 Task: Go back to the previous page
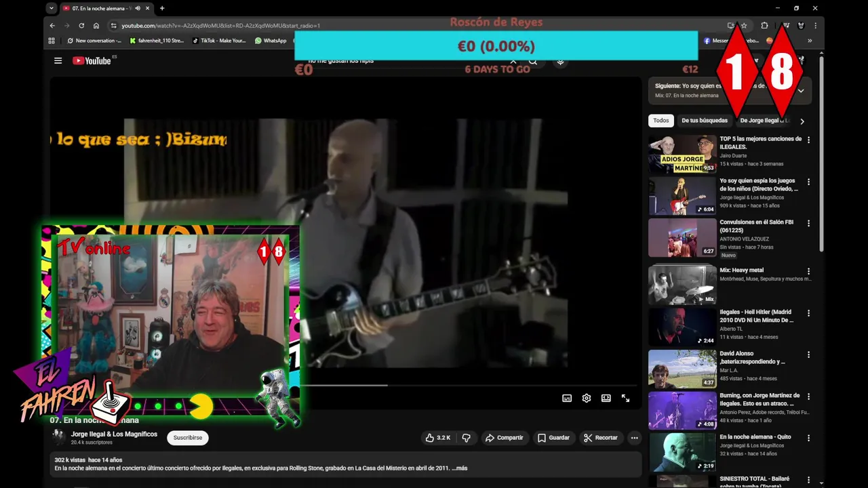coord(52,26)
